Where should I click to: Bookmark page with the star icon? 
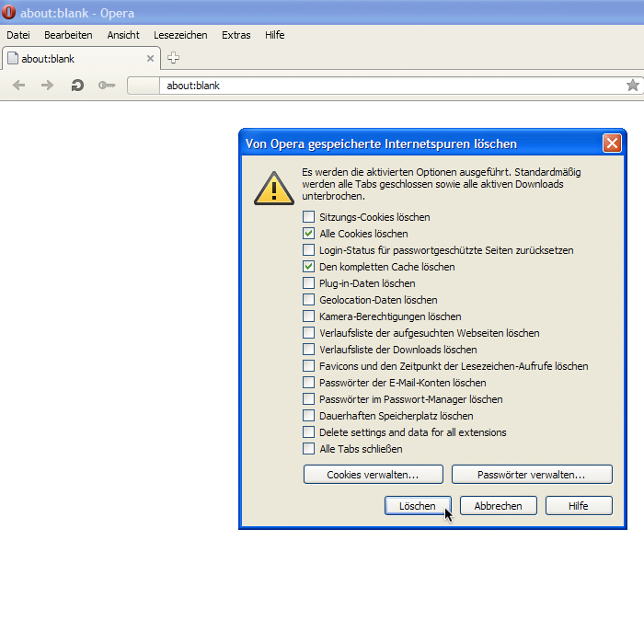633,86
